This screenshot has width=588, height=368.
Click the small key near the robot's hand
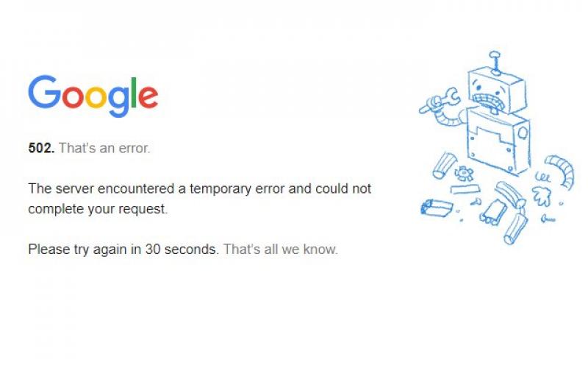[x=548, y=218]
